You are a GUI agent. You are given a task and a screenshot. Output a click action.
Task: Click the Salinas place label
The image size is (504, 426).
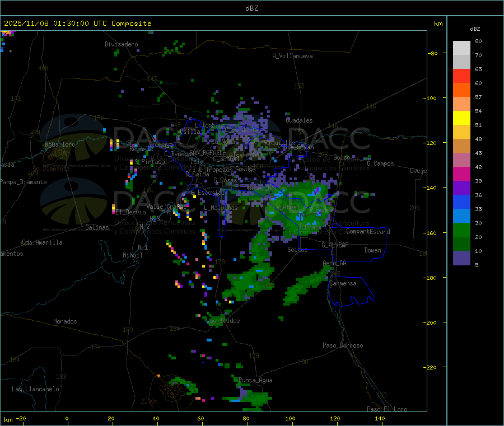[97, 227]
